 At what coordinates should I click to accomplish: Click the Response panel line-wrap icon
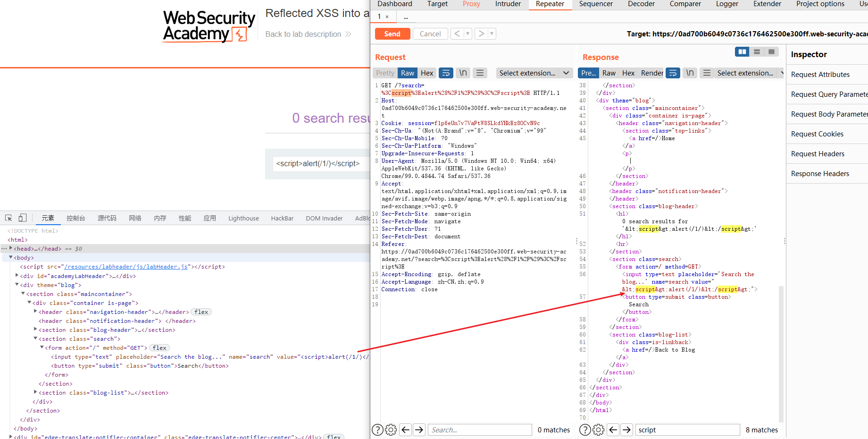coord(673,73)
